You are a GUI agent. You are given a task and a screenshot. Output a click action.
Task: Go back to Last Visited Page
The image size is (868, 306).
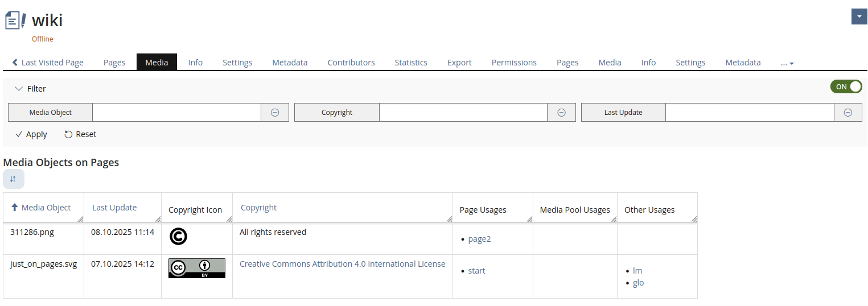point(48,63)
